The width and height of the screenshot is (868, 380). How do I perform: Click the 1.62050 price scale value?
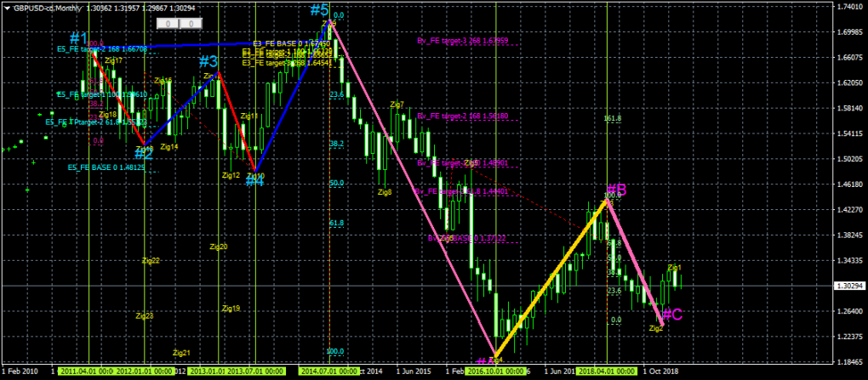tap(851, 83)
